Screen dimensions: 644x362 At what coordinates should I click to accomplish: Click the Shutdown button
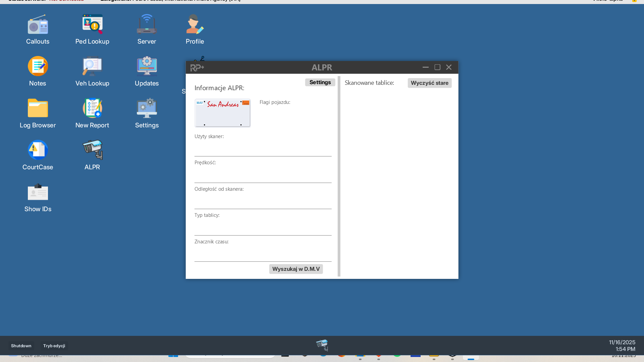(x=21, y=346)
